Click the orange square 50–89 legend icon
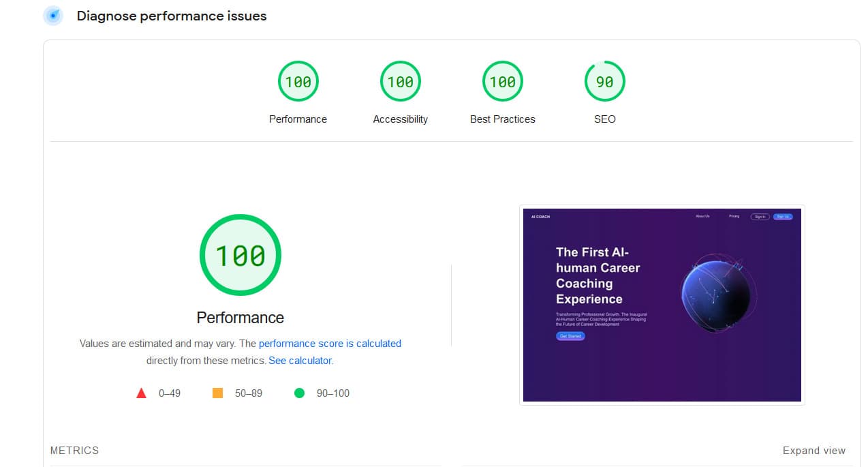The image size is (868, 467). (x=218, y=393)
